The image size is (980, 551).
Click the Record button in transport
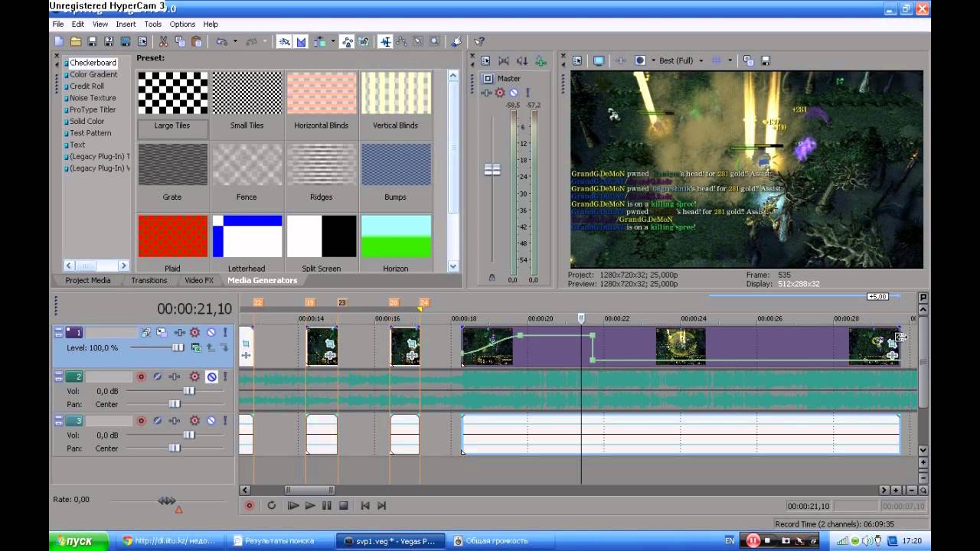pos(249,506)
